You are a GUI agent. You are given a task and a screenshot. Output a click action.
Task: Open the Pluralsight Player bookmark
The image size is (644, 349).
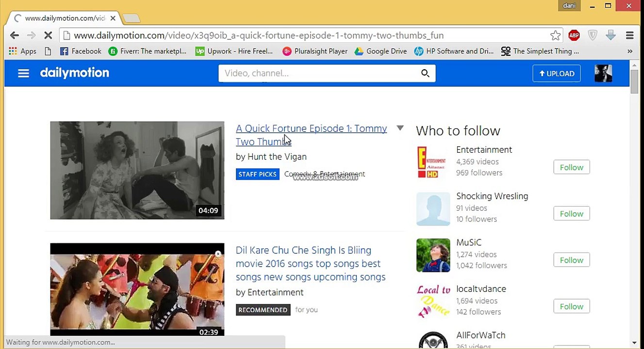coord(315,51)
